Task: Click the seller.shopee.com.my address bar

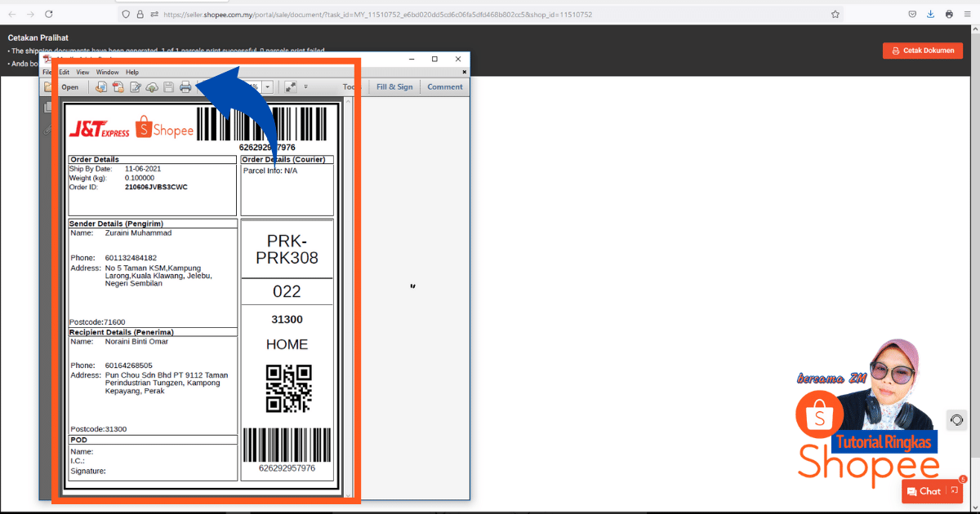Action: (x=482, y=15)
